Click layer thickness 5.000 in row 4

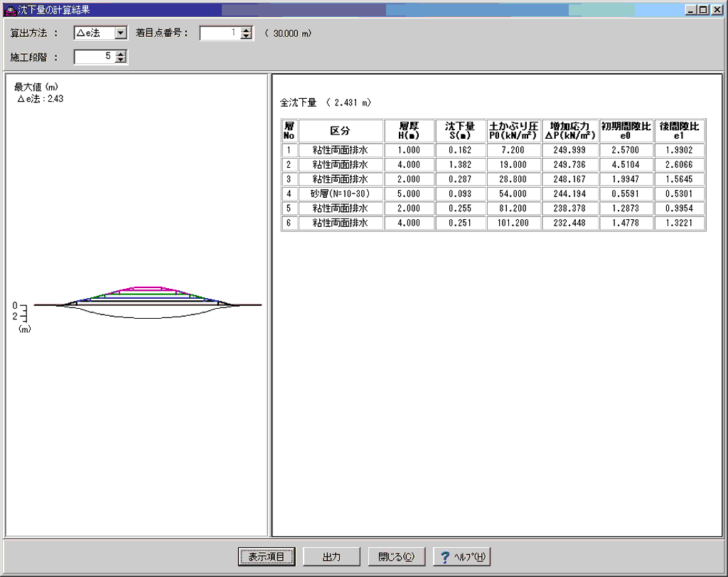(409, 194)
